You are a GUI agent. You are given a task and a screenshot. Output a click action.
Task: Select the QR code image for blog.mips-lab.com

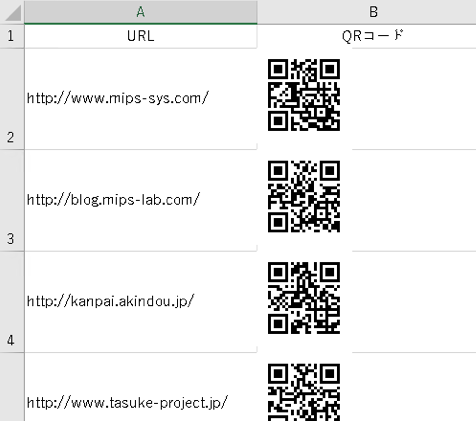(x=304, y=196)
